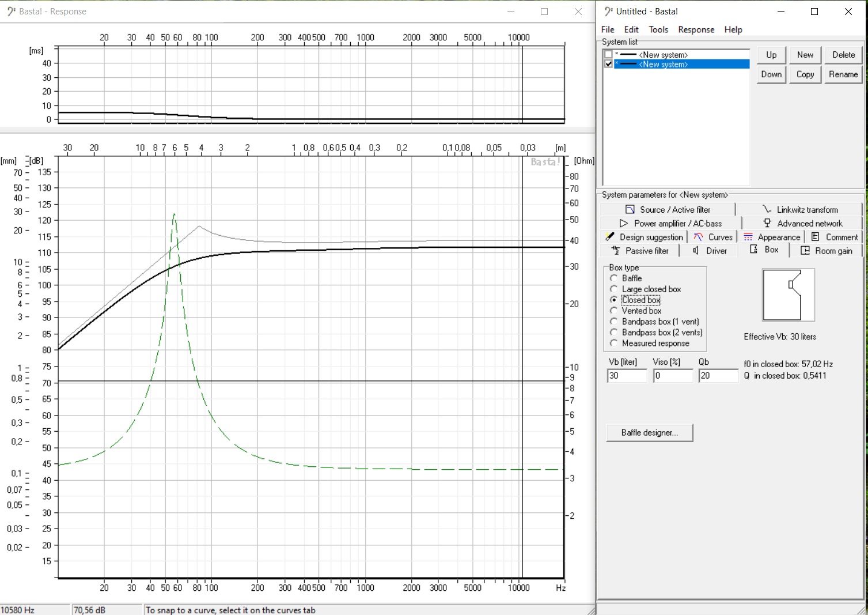Viewport: 868px width, 615px height.
Task: Open the Edit menu
Action: [631, 29]
